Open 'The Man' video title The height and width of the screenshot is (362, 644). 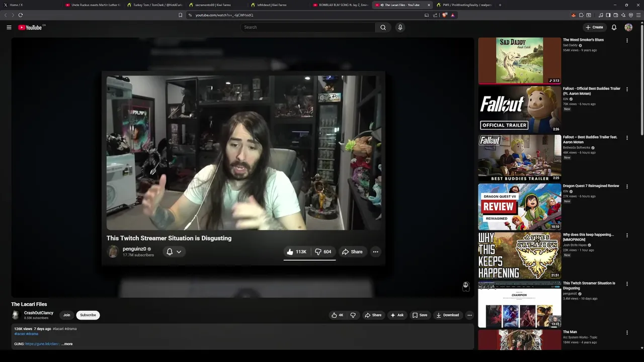tap(570, 332)
